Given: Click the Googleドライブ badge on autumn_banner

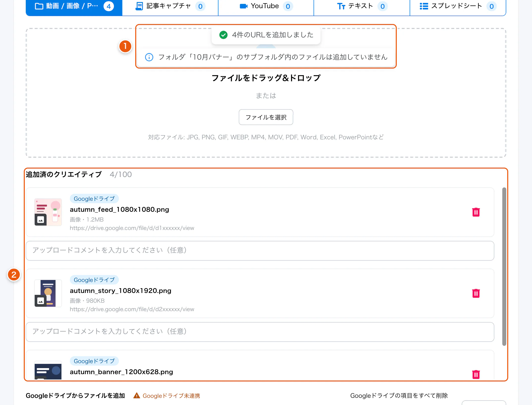Looking at the screenshot, I should coord(94,361).
